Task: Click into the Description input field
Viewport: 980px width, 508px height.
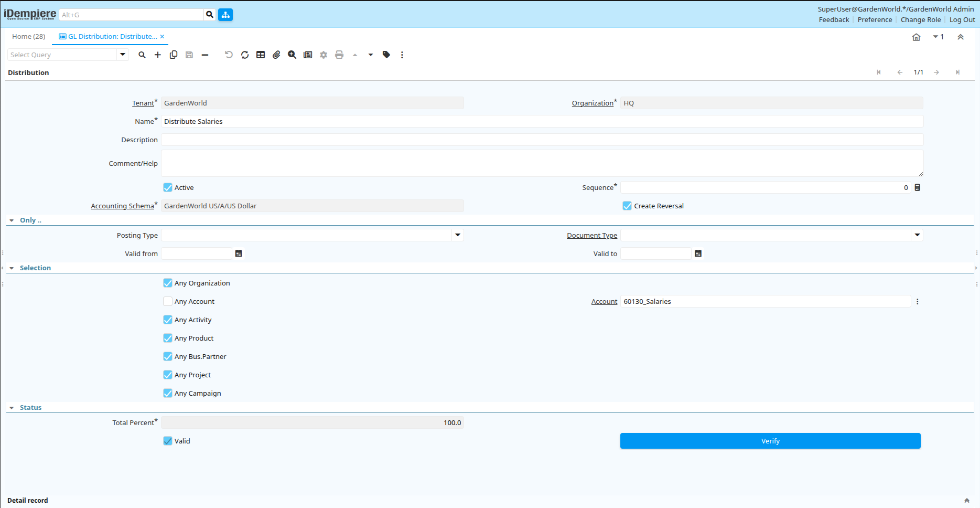Action: 542,140
